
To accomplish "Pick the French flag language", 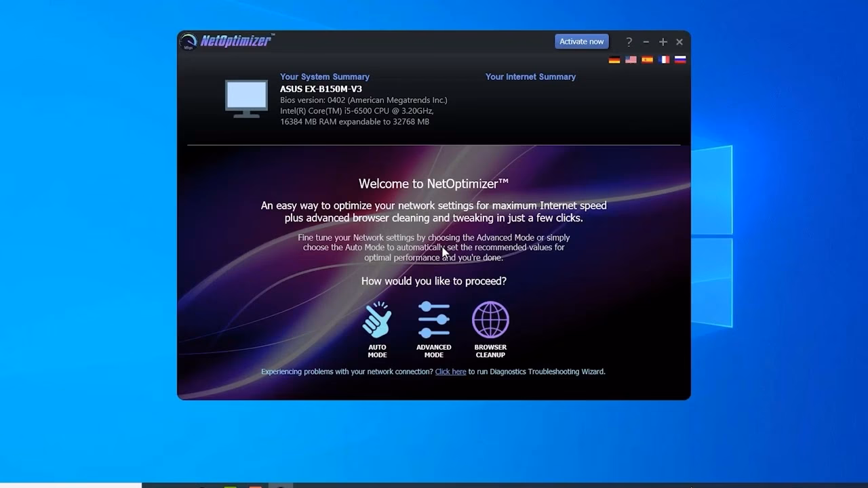I will point(664,60).
